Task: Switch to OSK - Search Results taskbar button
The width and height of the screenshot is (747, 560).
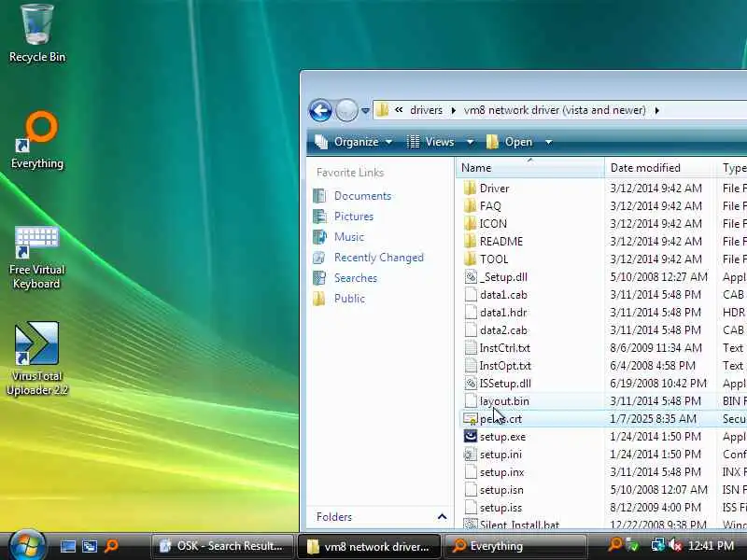Action: pos(222,546)
